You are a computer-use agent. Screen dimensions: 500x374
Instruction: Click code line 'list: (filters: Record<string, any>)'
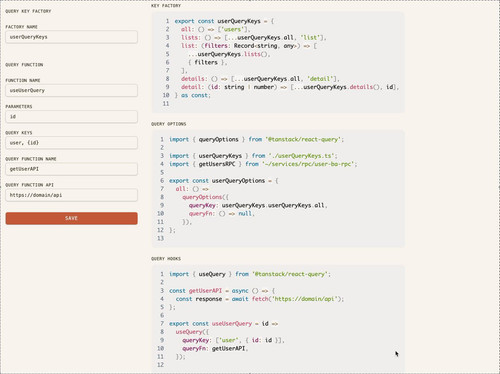click(x=249, y=46)
